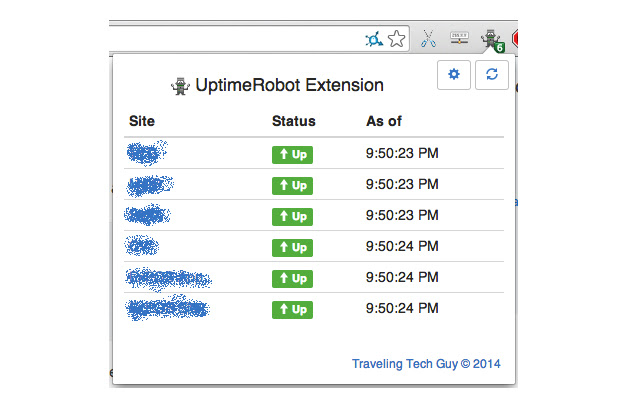Screen dimensions: 640x400
Task: Click the first redacted site link
Action: coord(147,153)
